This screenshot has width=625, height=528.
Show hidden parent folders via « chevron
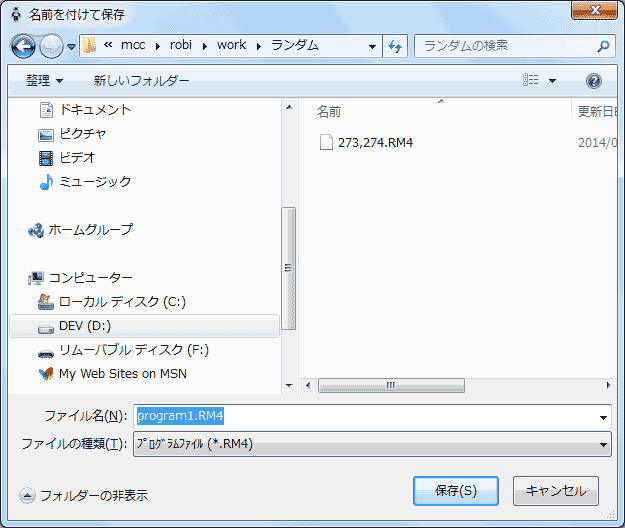coord(108,45)
